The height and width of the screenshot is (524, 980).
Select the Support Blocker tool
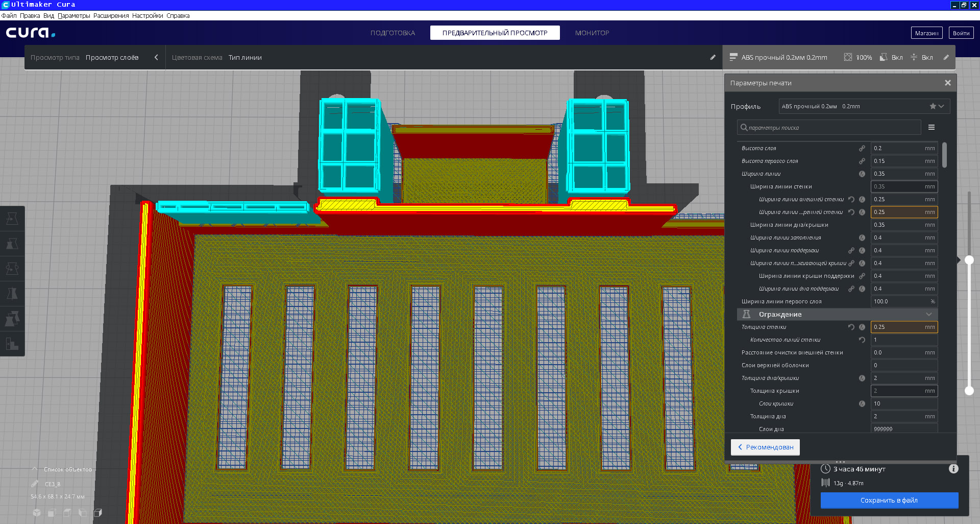[12, 344]
